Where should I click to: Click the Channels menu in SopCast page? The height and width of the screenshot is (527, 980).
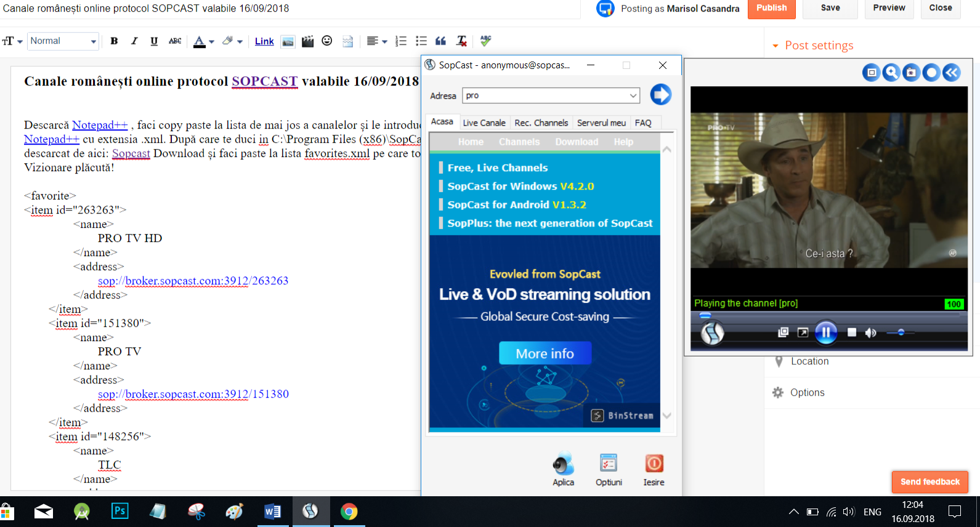tap(519, 142)
